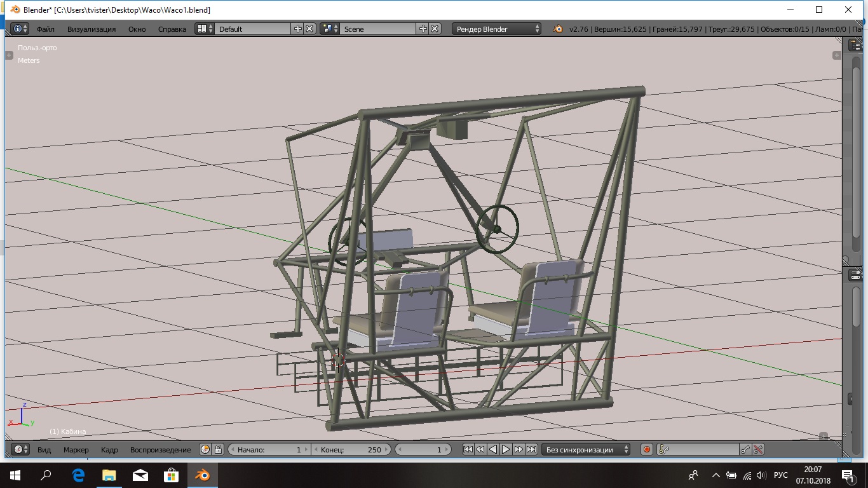The height and width of the screenshot is (488, 868).
Task: Toggle the timeline range lock icon
Action: 218,449
